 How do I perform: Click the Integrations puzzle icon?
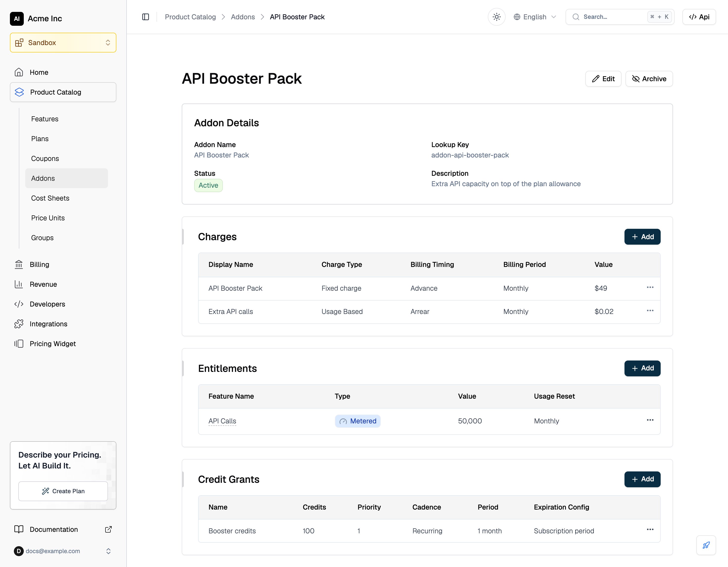[x=19, y=324]
